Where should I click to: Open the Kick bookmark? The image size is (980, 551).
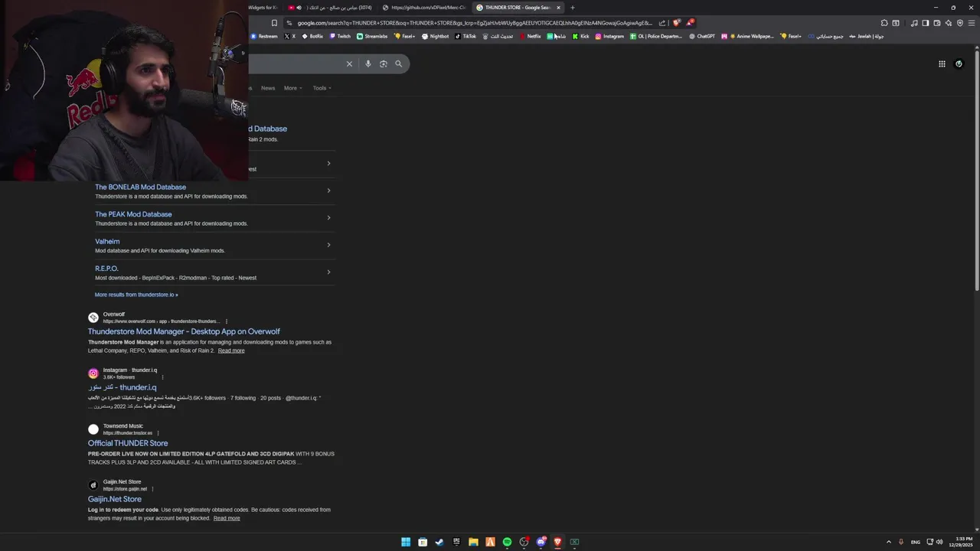(581, 36)
